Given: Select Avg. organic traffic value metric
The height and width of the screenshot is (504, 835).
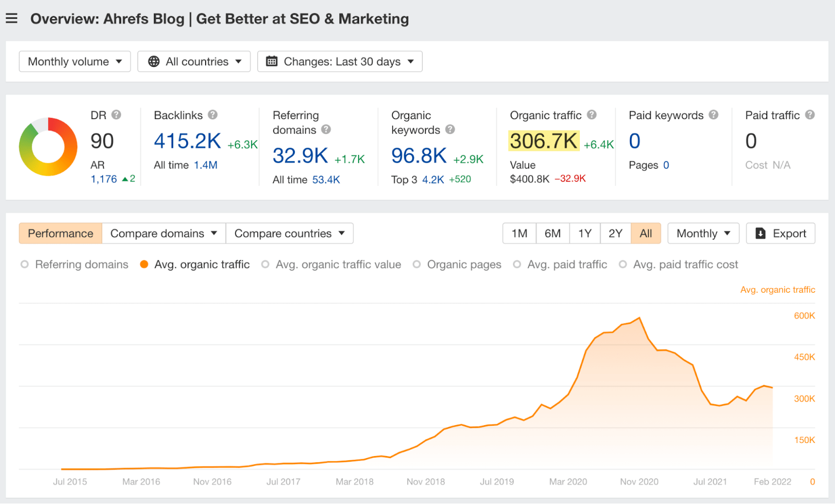Looking at the screenshot, I should (x=331, y=265).
